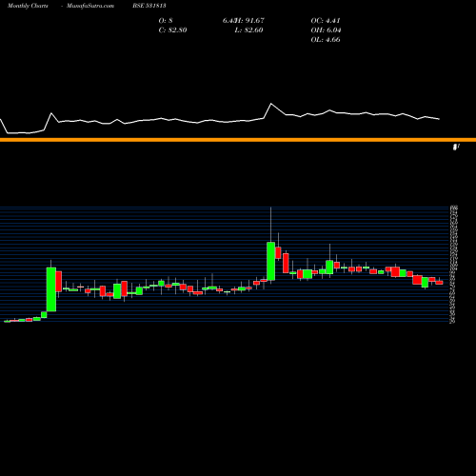Click the tallest green candle with long upper wick

click(x=270, y=261)
